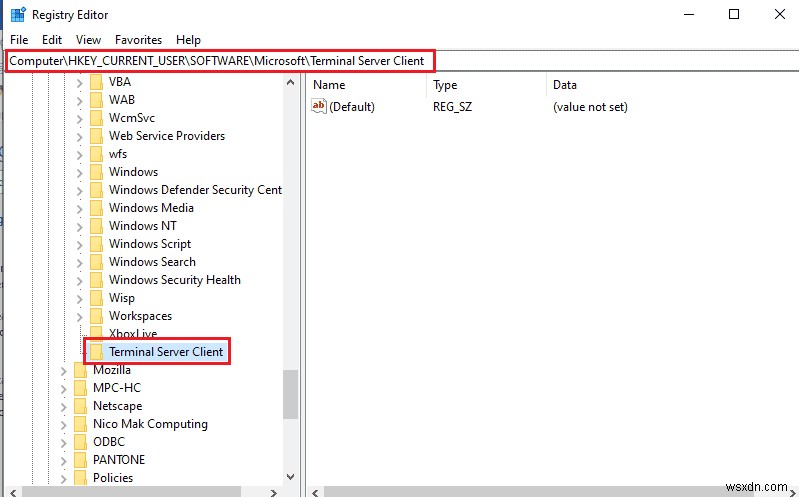The height and width of the screenshot is (497, 799).
Task: Open the Help menu
Action: (189, 40)
